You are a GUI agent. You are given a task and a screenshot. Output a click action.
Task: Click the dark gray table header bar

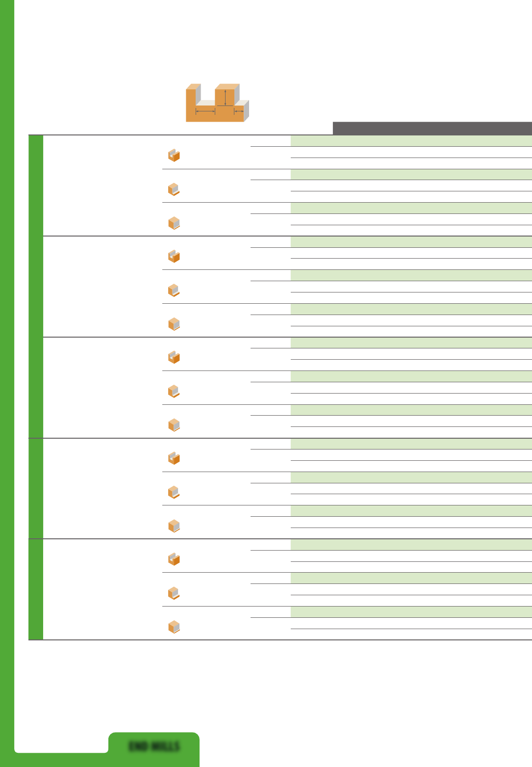pyautogui.click(x=432, y=128)
